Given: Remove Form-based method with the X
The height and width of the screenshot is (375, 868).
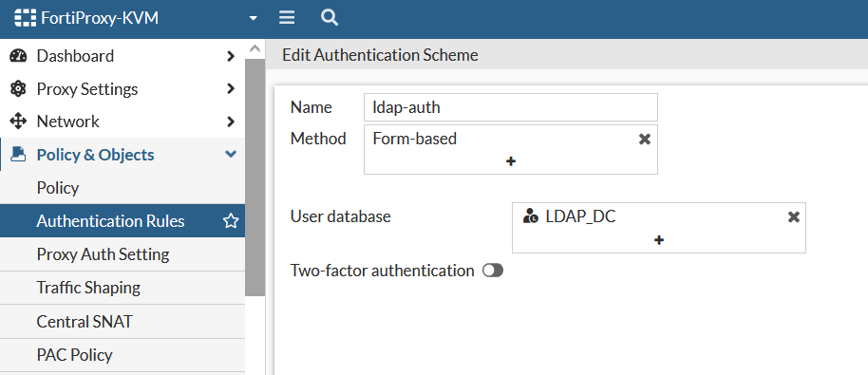Looking at the screenshot, I should pyautogui.click(x=645, y=139).
